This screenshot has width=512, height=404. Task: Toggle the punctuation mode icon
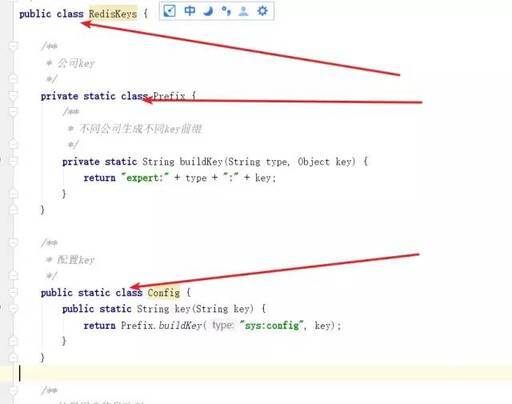click(226, 11)
